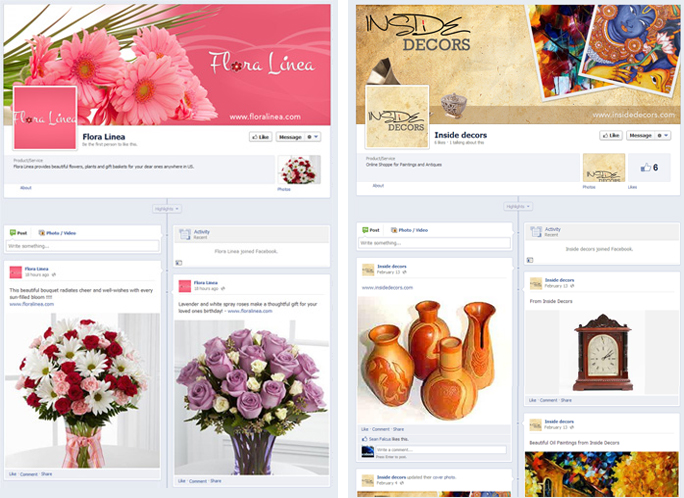Select Photo / Video tab in Inside decors composer
Viewport: 684px width, 498px height.
coord(409,230)
